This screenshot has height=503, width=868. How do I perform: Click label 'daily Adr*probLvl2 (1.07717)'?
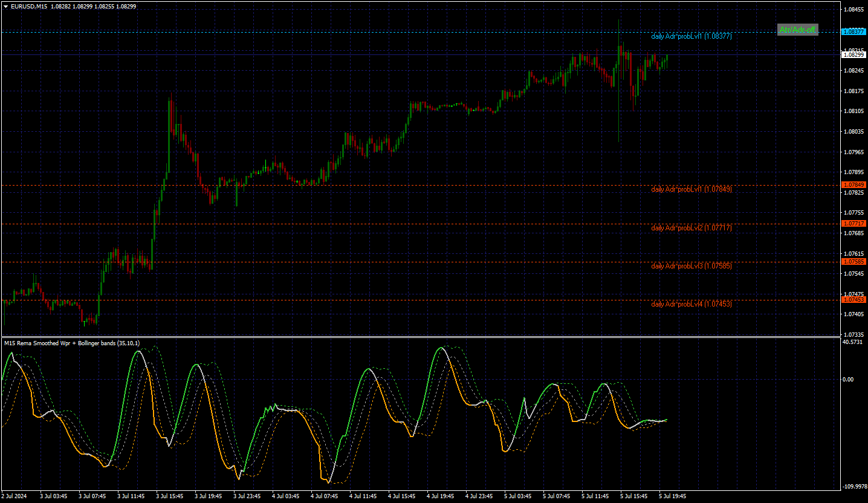691,228
